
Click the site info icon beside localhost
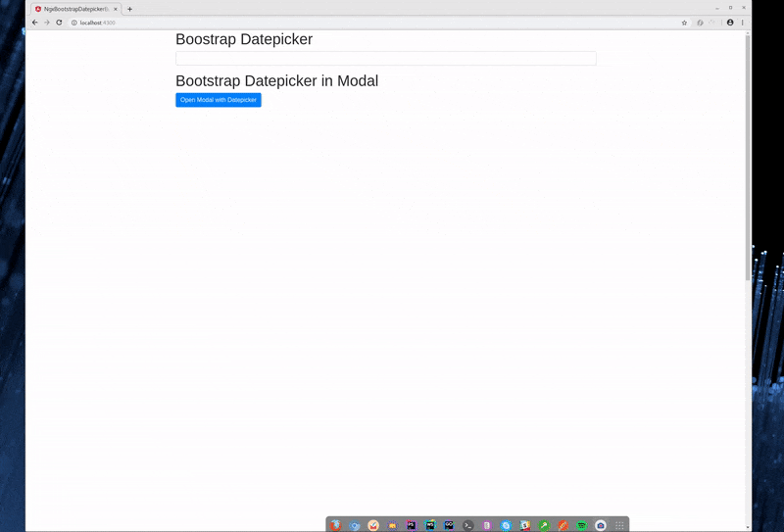pyautogui.click(x=74, y=23)
